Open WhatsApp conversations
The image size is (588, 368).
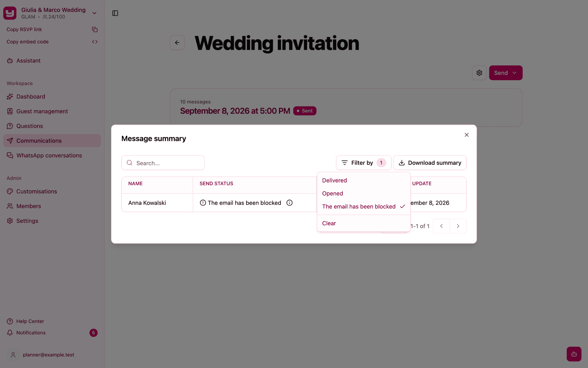[x=52, y=155]
